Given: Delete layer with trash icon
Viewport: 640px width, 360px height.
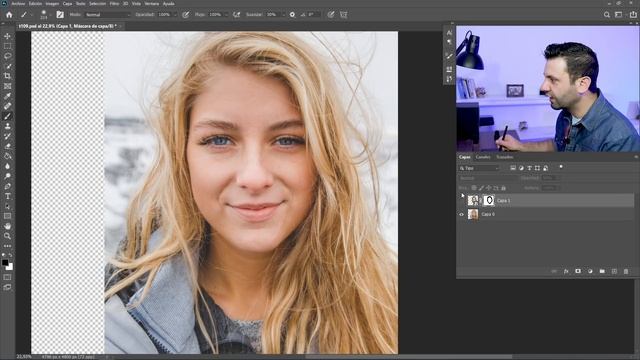Looking at the screenshot, I should tap(626, 271).
